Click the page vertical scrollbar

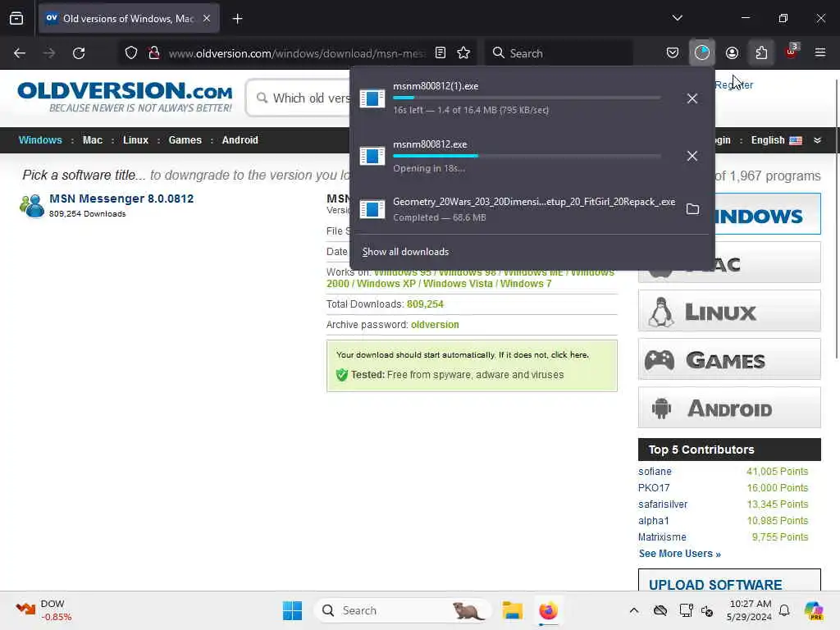click(836, 218)
